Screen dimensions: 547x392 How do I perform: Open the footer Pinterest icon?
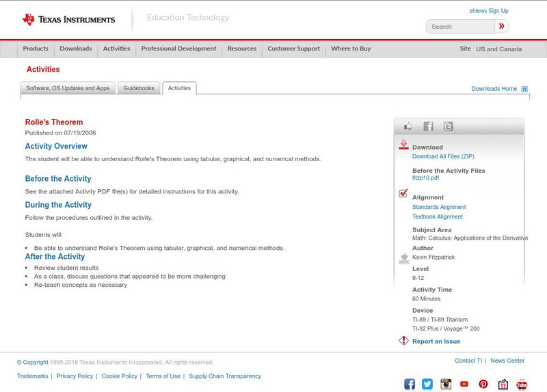click(x=483, y=384)
